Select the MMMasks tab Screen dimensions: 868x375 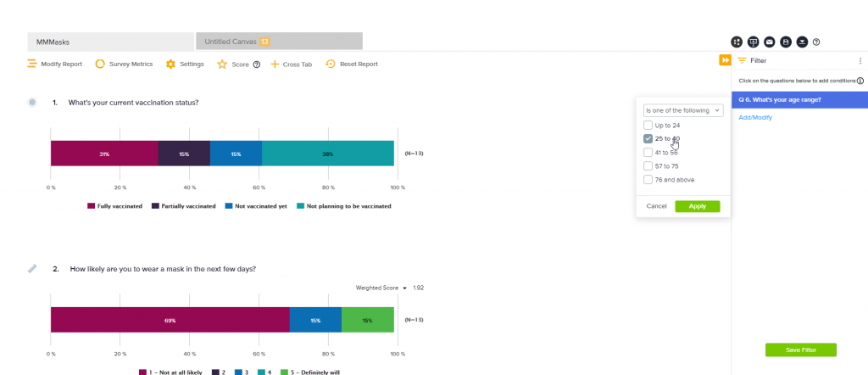(110, 41)
